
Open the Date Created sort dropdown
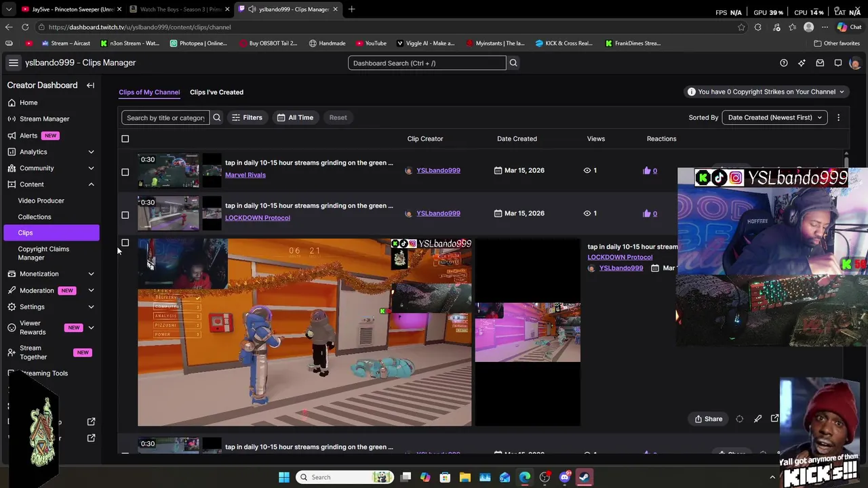[x=774, y=117]
